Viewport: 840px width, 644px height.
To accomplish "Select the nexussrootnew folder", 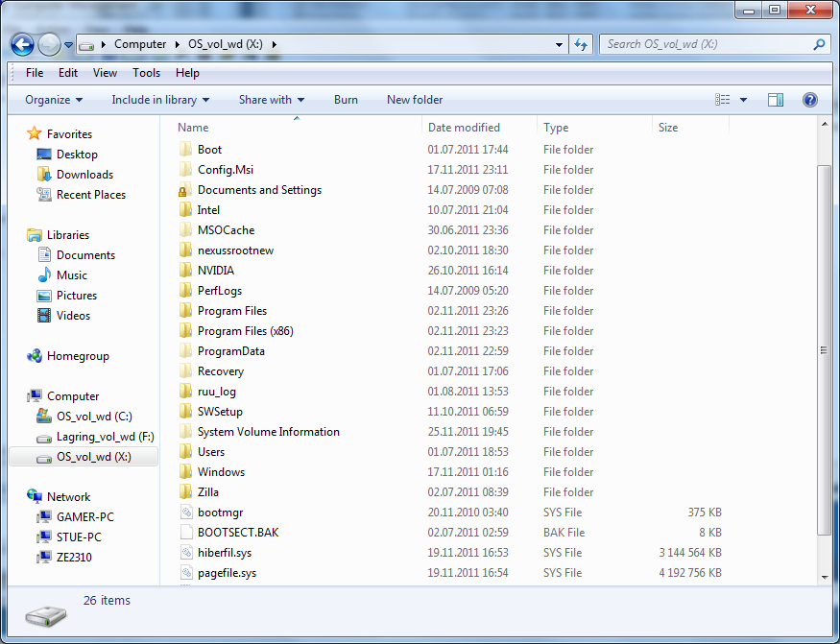I will pos(235,250).
